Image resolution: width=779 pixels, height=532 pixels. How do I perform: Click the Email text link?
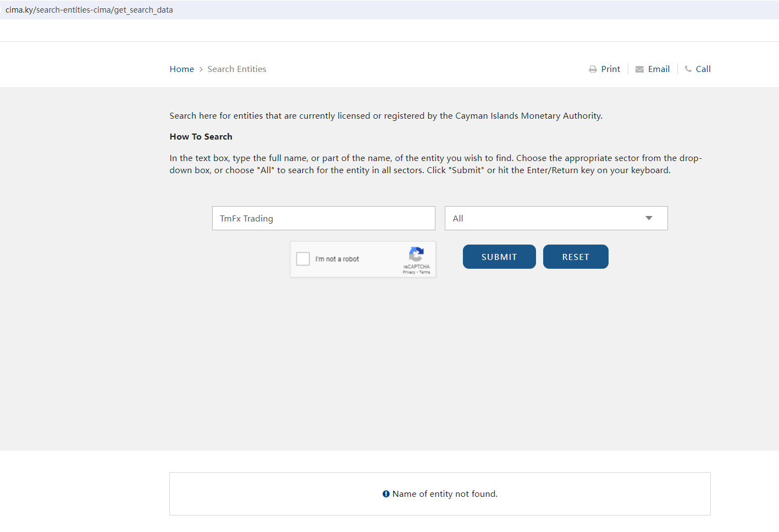(659, 69)
